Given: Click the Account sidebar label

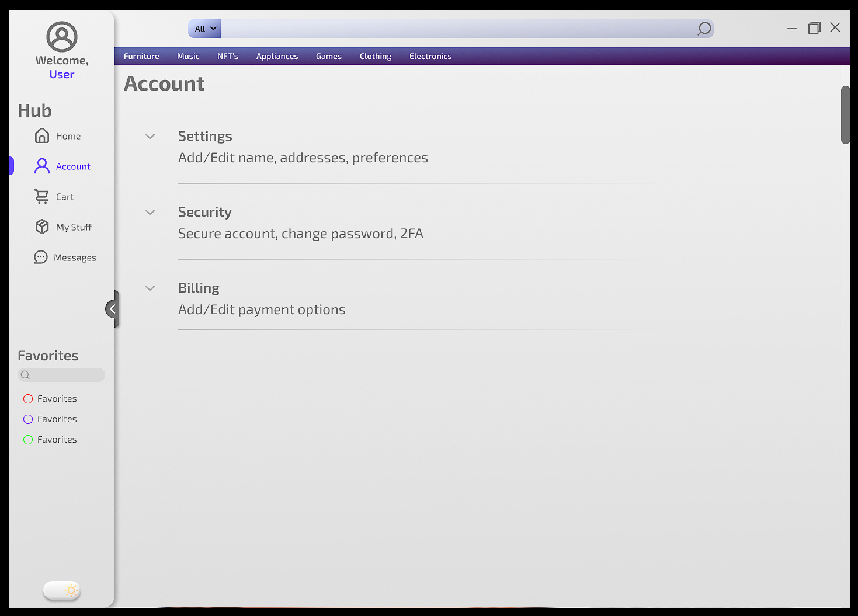Looking at the screenshot, I should point(73,166).
